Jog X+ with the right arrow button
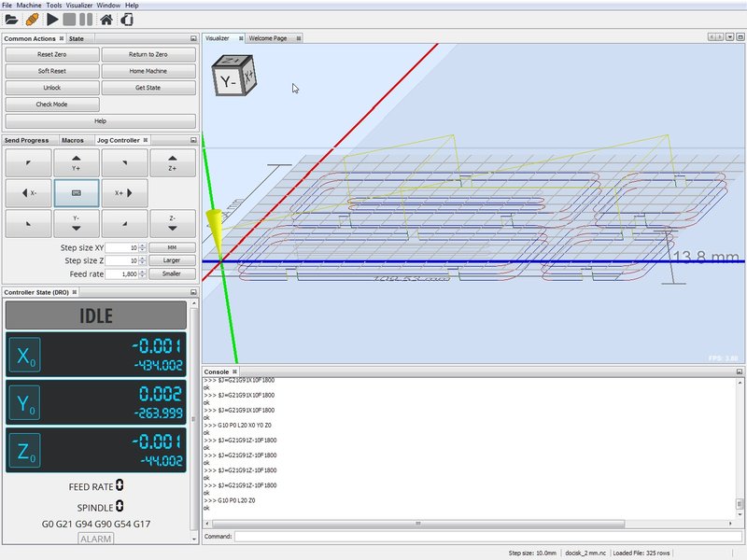Image resolution: width=747 pixels, height=560 pixels. 124,193
